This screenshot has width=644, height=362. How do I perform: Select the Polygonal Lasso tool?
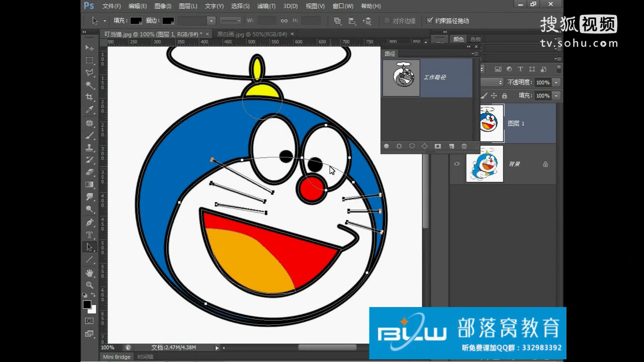coord(89,72)
